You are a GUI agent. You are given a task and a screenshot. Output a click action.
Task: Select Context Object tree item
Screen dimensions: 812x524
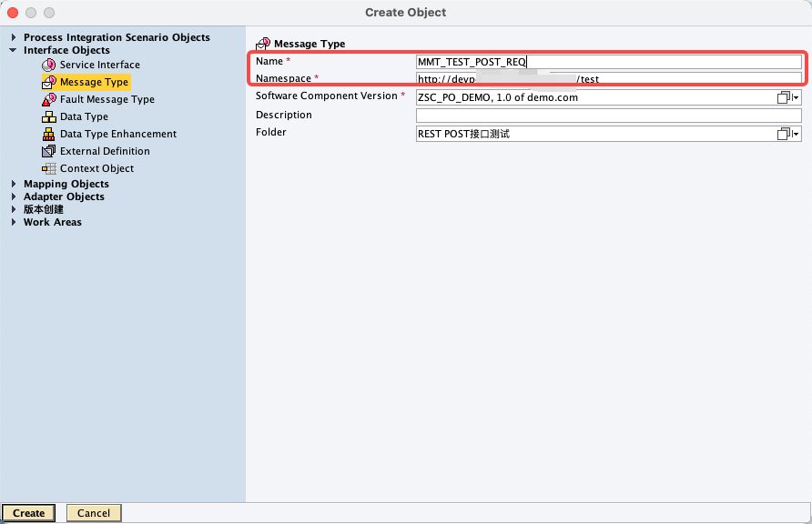tap(96, 168)
